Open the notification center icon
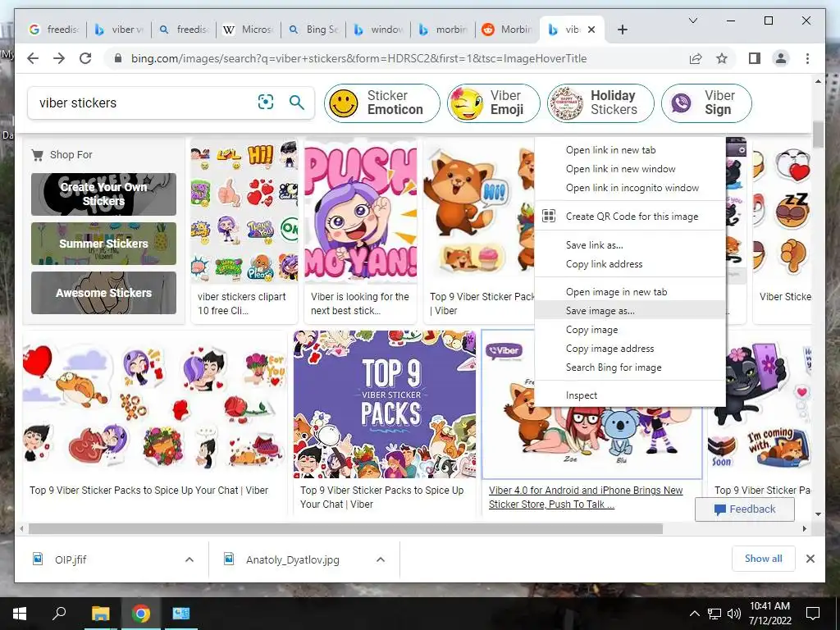This screenshot has width=840, height=630. pos(813,614)
